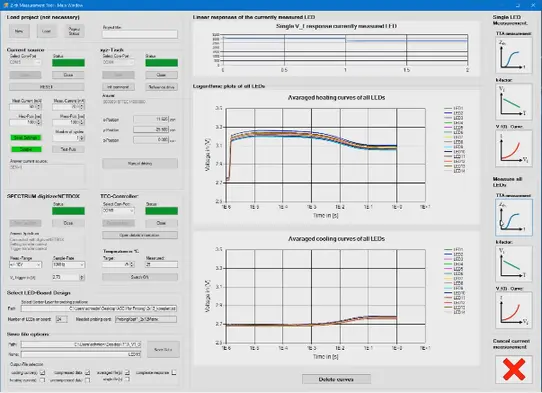This screenshot has width=542, height=393.
Task: Open Sample-Rate dropdown
Action: click(x=68, y=265)
